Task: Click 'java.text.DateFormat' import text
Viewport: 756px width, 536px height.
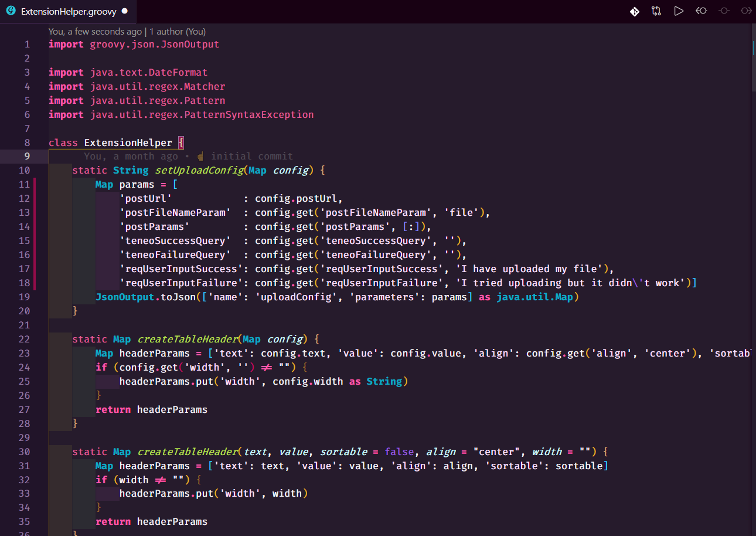Action: (x=149, y=72)
